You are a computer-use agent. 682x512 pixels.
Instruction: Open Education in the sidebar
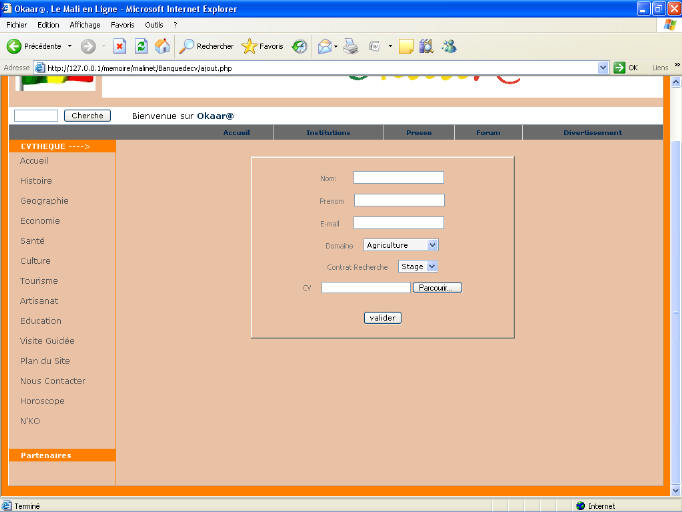pos(41,321)
